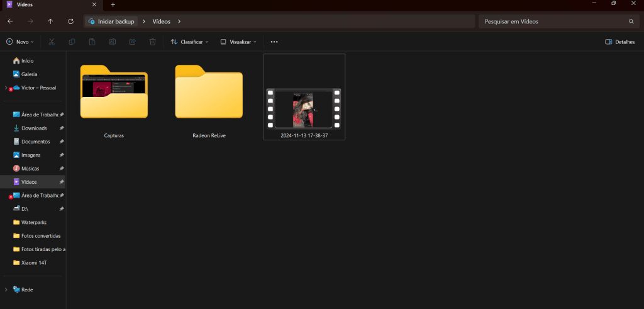Unpin Downloads using its pin icon
The width and height of the screenshot is (644, 309).
pos(62,128)
